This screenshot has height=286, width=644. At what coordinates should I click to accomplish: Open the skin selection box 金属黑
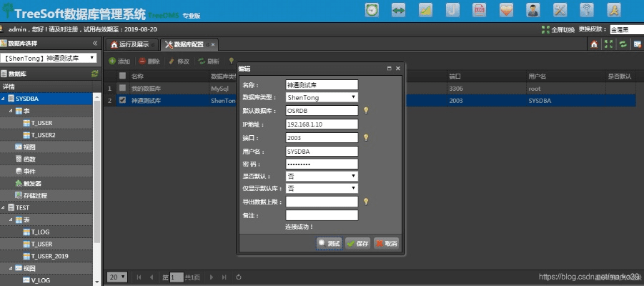[x=627, y=29]
